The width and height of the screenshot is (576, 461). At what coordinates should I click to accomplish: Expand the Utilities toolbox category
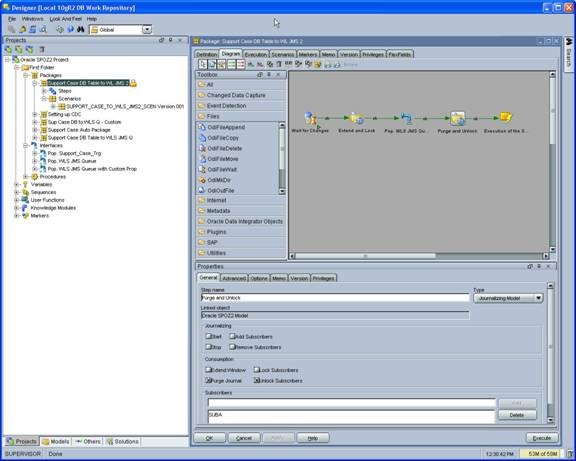(x=241, y=253)
